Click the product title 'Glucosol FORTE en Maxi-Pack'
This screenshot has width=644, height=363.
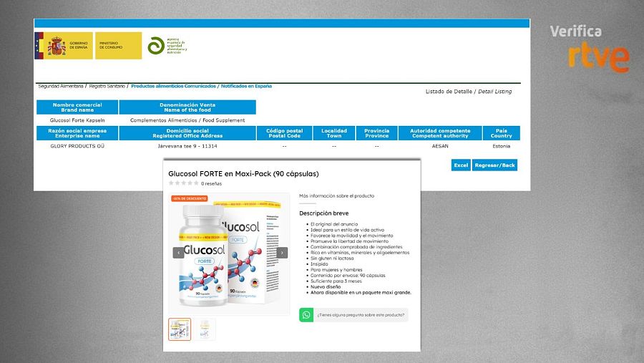[x=243, y=173]
